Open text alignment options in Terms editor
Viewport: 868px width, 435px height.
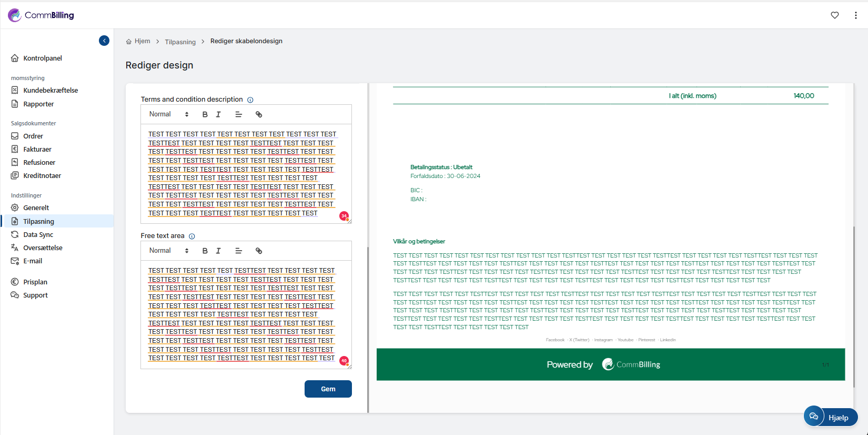[238, 114]
